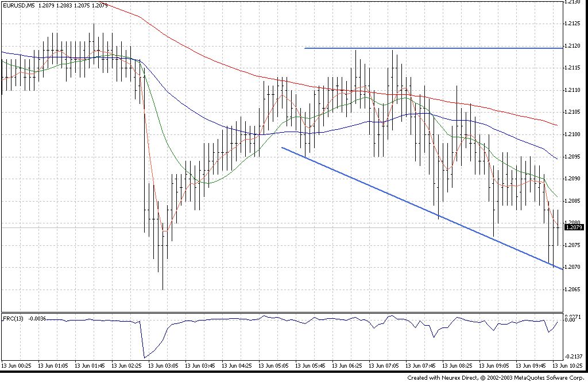Click the 13 Jun 05:45 time label

[311, 365]
